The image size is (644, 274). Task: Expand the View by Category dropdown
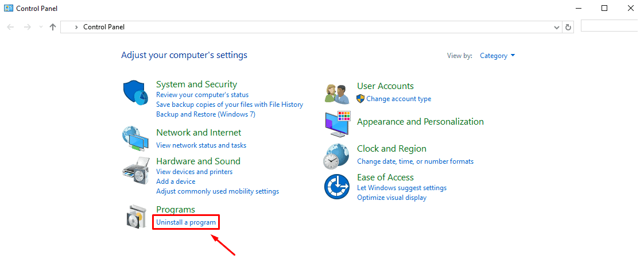pyautogui.click(x=498, y=56)
